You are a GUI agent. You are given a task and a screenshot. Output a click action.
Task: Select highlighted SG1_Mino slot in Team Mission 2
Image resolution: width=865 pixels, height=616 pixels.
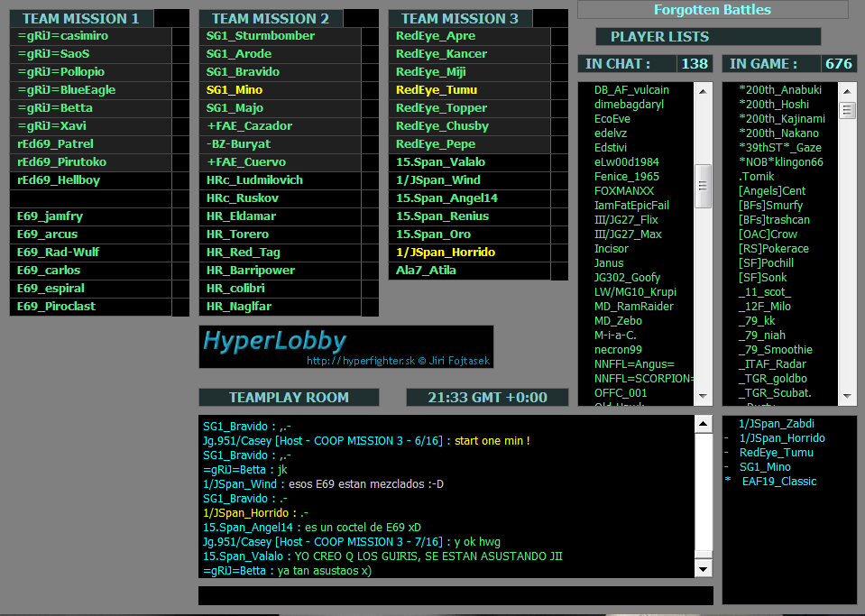click(280, 90)
